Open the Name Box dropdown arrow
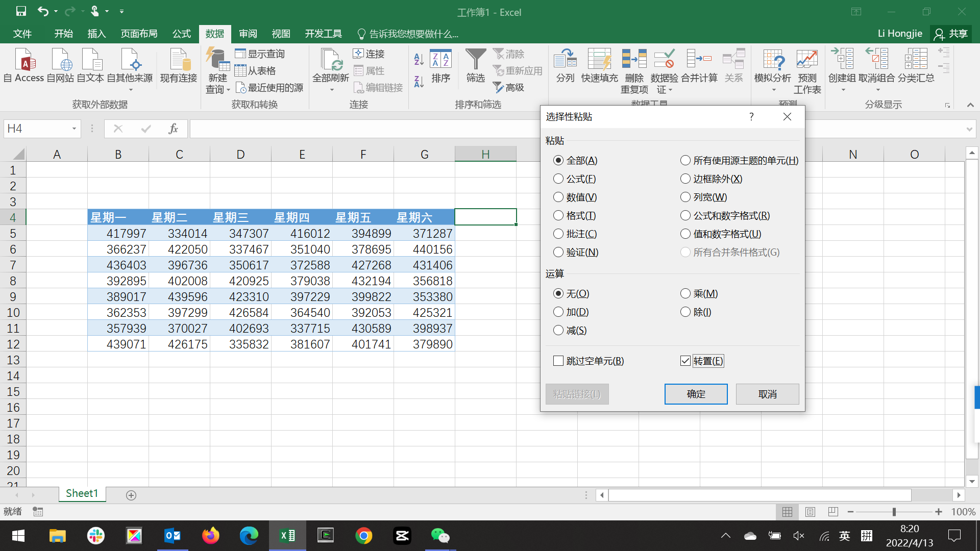 tap(74, 129)
